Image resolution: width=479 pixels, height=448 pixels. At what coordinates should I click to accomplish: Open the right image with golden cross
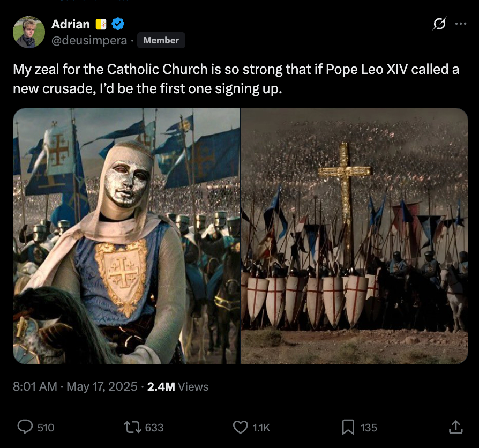(354, 236)
